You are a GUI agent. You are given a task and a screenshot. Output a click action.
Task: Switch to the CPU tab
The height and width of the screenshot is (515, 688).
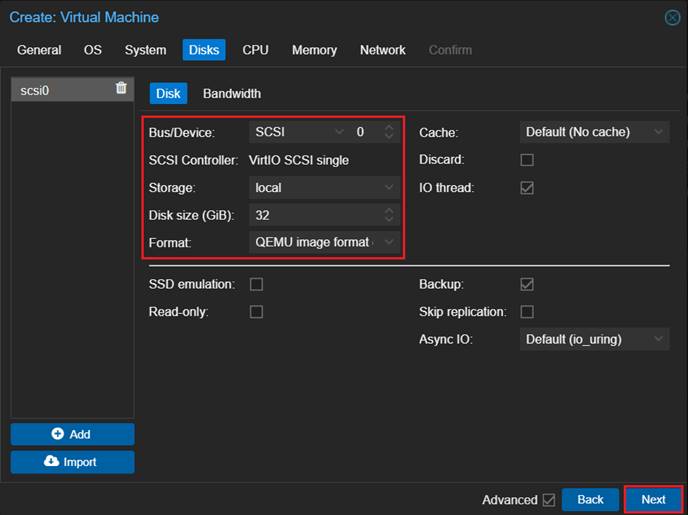[255, 50]
